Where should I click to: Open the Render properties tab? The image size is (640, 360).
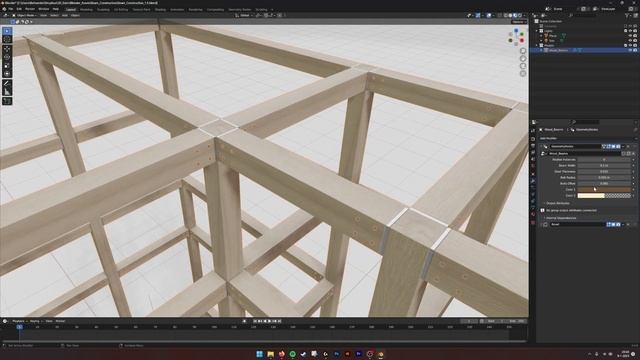point(533,139)
